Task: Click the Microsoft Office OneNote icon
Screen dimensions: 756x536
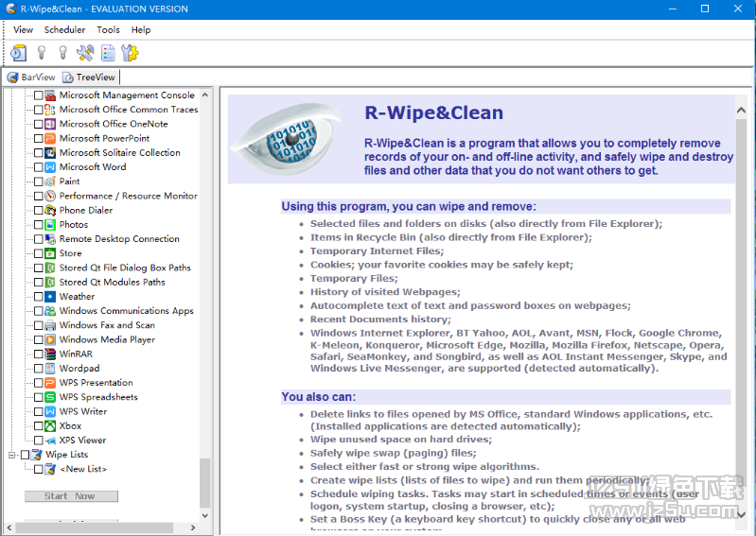Action: [50, 124]
